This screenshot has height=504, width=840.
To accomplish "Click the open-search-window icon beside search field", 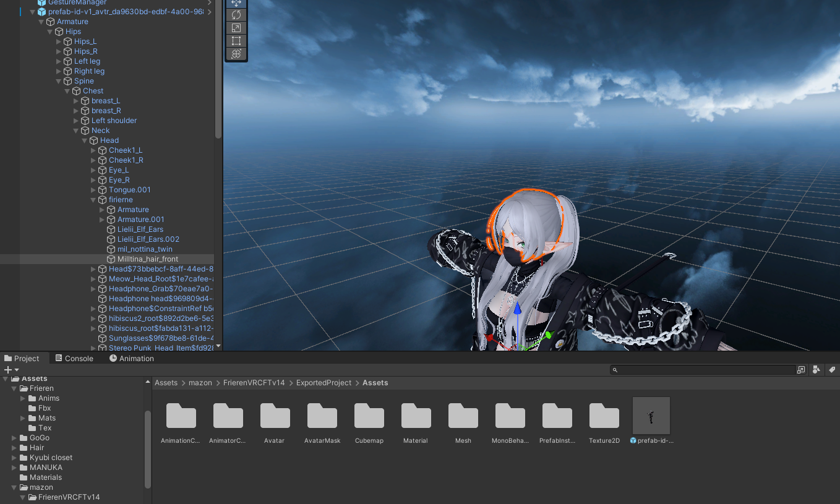I will 801,370.
